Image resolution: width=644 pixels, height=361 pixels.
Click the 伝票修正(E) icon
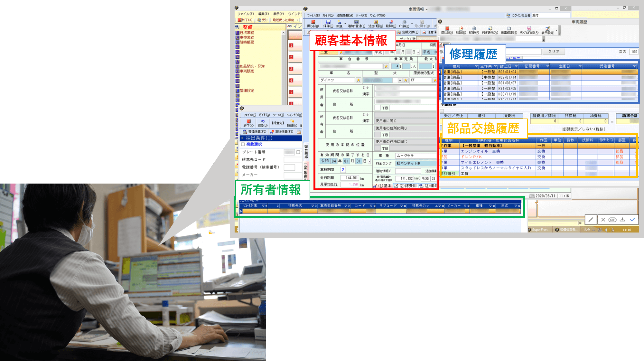click(509, 31)
